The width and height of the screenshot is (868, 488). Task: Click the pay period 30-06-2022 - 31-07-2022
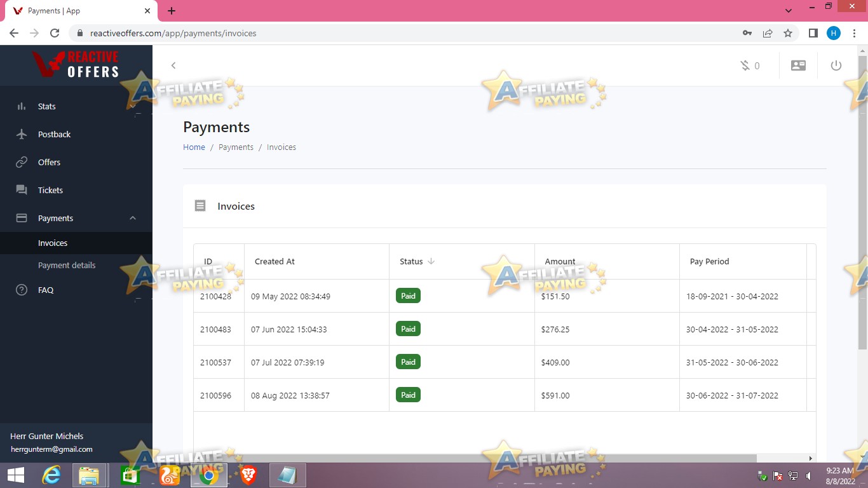[x=732, y=395]
